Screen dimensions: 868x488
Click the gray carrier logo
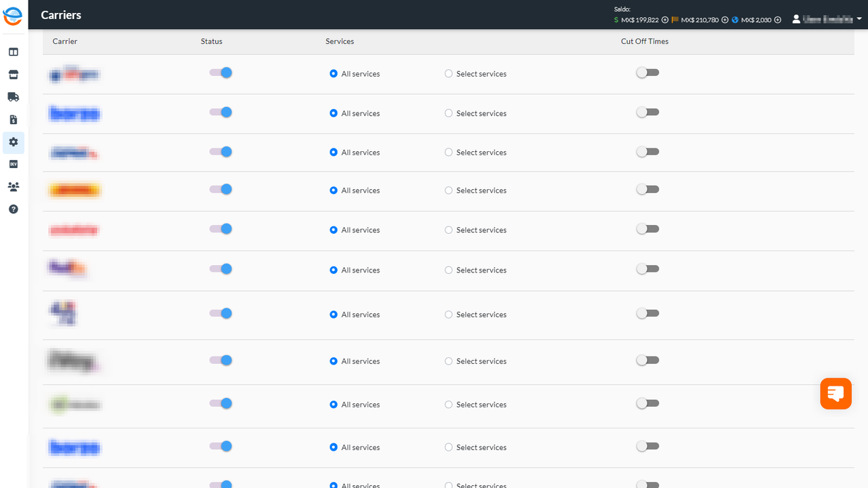point(73,361)
